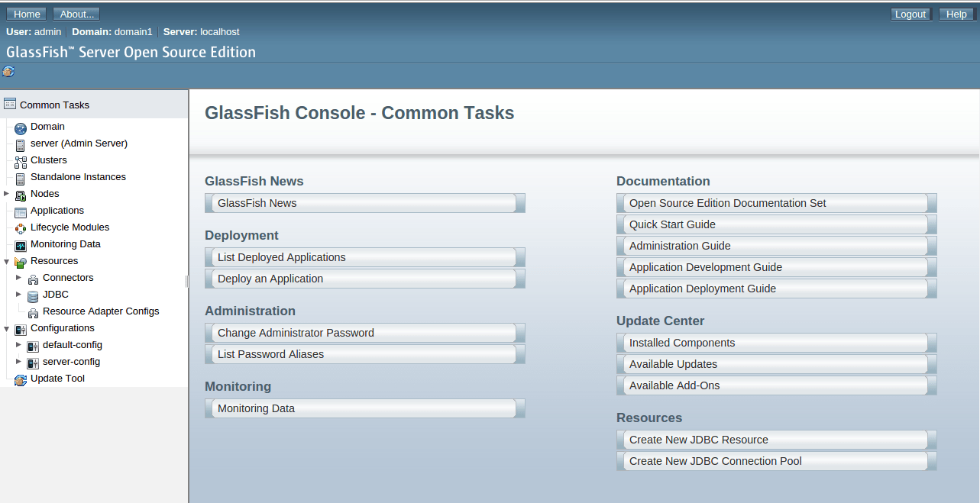Click the Applications icon in tree
Image resolution: width=980 pixels, height=503 pixels.
[x=21, y=212]
